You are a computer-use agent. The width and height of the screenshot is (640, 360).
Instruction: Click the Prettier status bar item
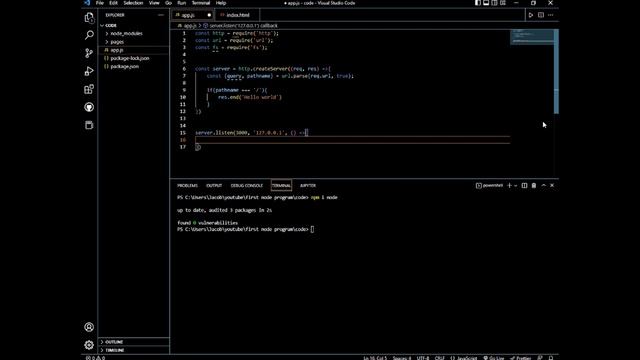pos(520,358)
